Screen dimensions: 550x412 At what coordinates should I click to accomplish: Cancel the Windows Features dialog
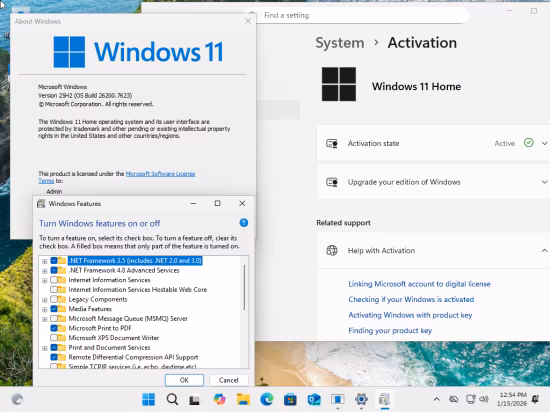click(x=229, y=380)
